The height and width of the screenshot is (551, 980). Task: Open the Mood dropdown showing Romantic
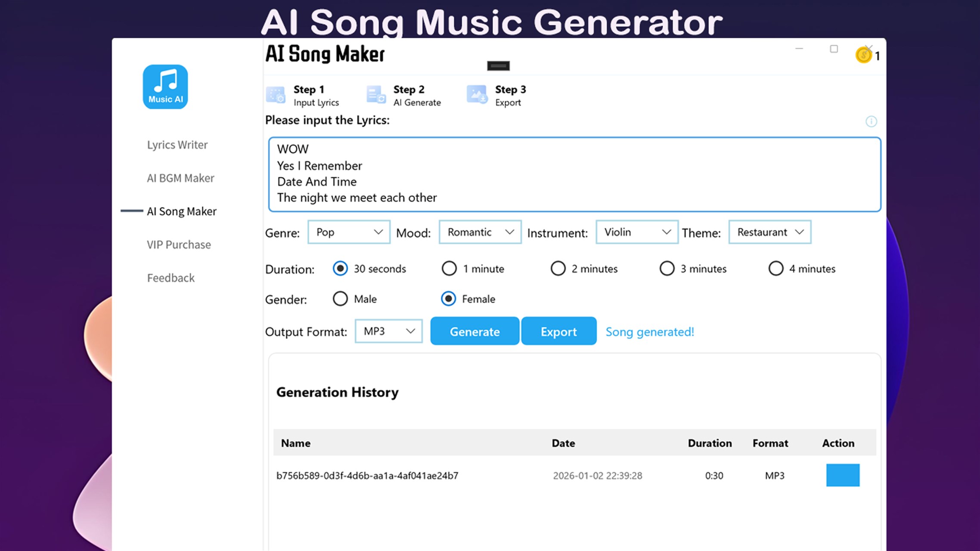coord(480,232)
